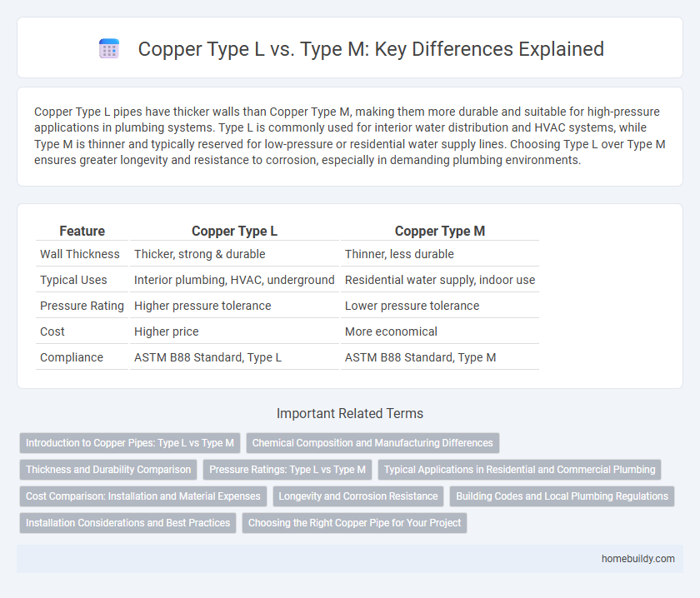
Task: Open Installation Considerations and Best Practices
Action: (127, 523)
